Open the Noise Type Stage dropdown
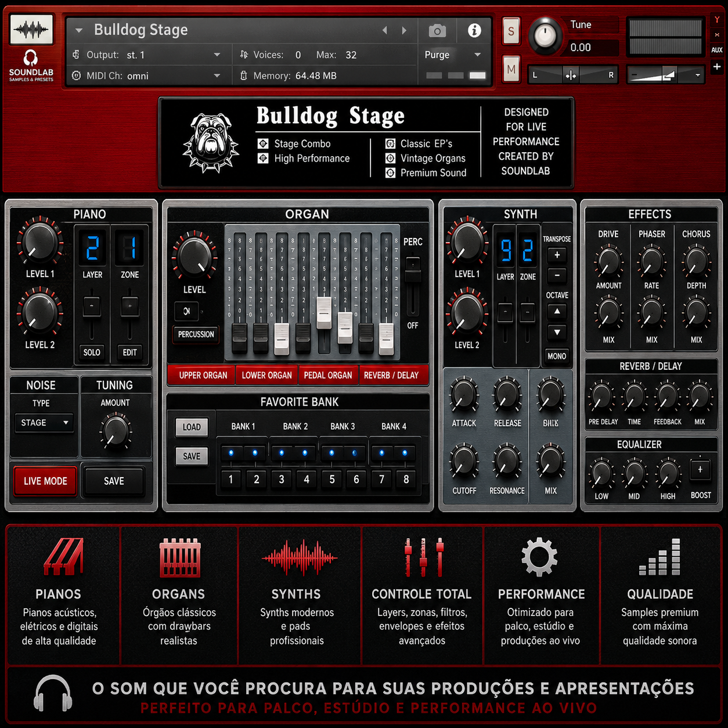Viewport: 728px width, 728px height. tap(44, 423)
